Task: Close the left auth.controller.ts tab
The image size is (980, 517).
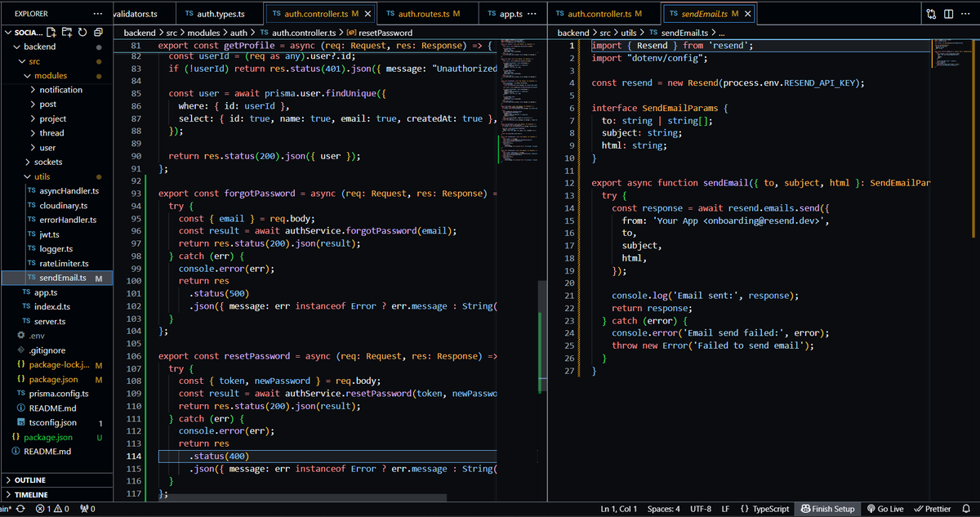Action: [x=367, y=15]
